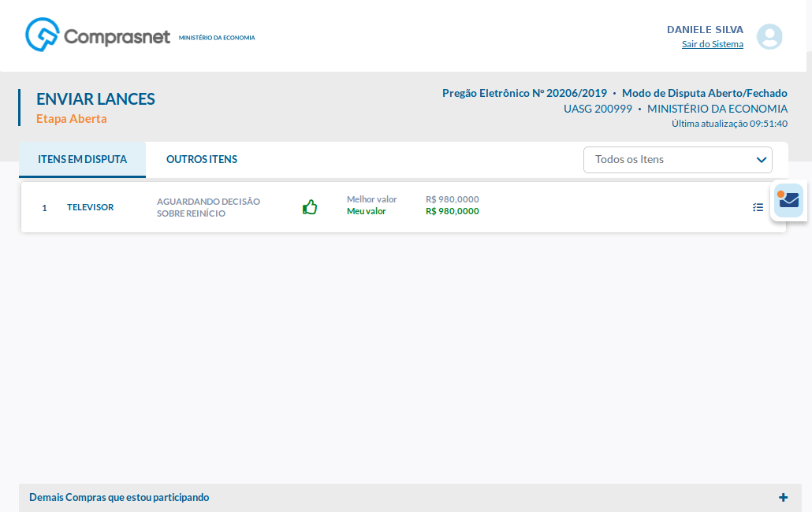Screen dimensions: 812x512
Task: Open the user profile avatar icon
Action: click(x=769, y=37)
